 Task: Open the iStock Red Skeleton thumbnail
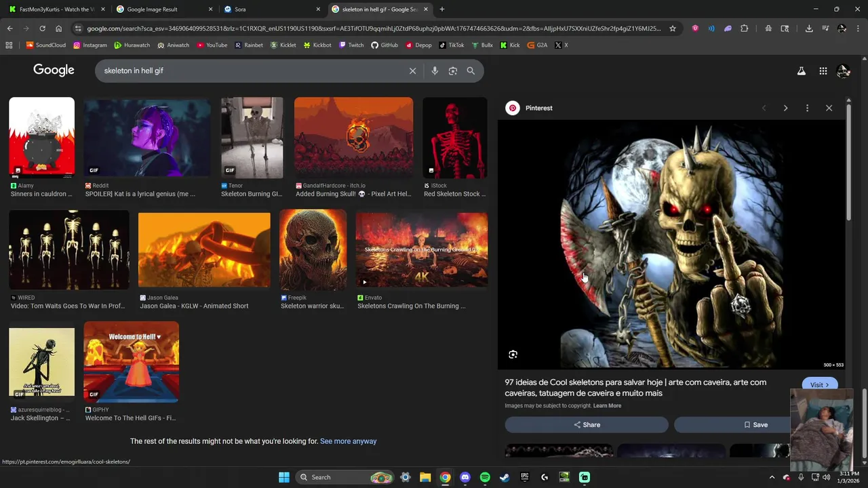pos(454,138)
